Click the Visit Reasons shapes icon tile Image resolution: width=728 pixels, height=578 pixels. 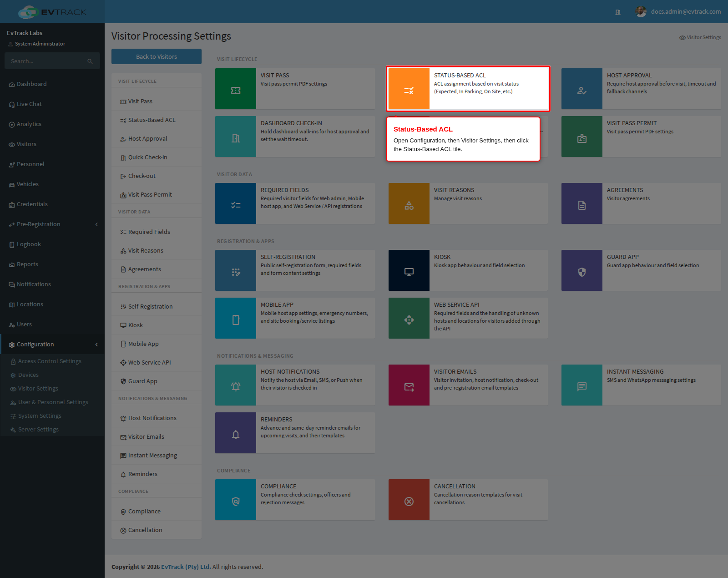(409, 203)
